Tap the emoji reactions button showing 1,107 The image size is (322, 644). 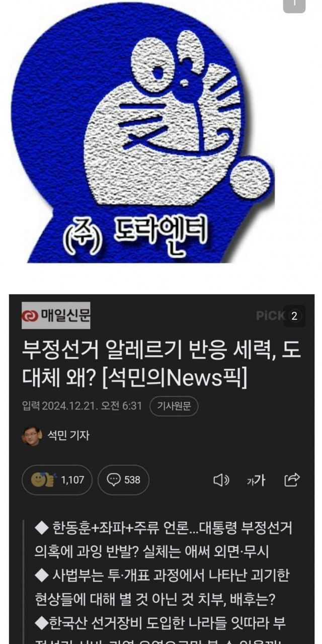57,480
